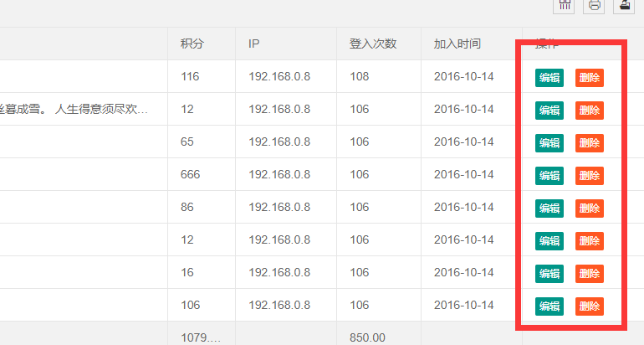644x345 pixels.
Task: Click login count 106 in the 16 points row
Action: (379, 272)
